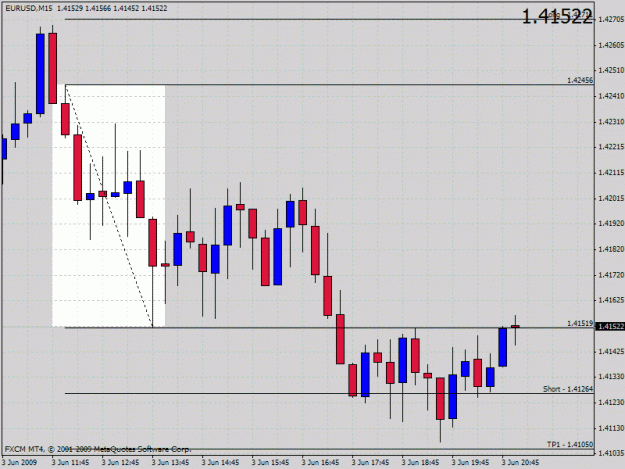Viewport: 625px width, 469px height.
Task: Click the current price marker 1.41522 on axis
Action: (x=610, y=327)
